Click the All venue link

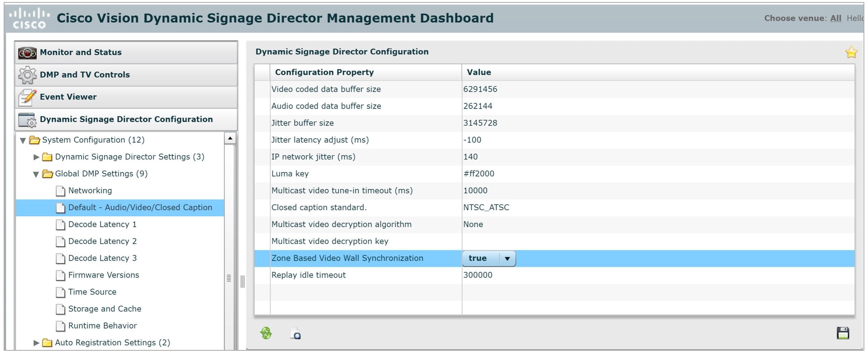pos(836,18)
